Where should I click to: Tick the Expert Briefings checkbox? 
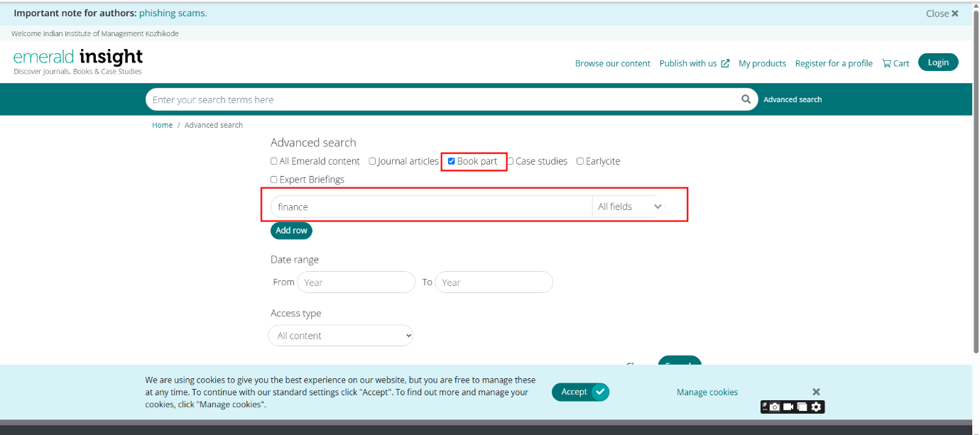pyautogui.click(x=274, y=180)
